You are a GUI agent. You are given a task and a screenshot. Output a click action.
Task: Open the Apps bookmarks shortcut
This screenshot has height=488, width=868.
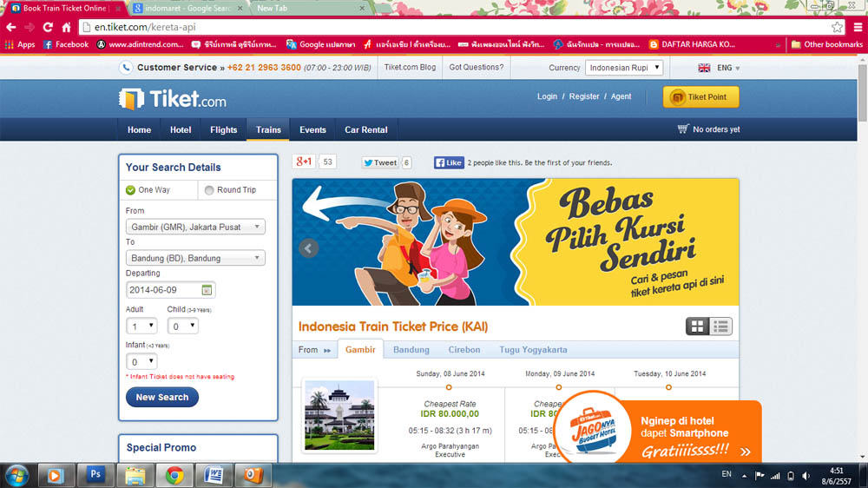[20, 44]
